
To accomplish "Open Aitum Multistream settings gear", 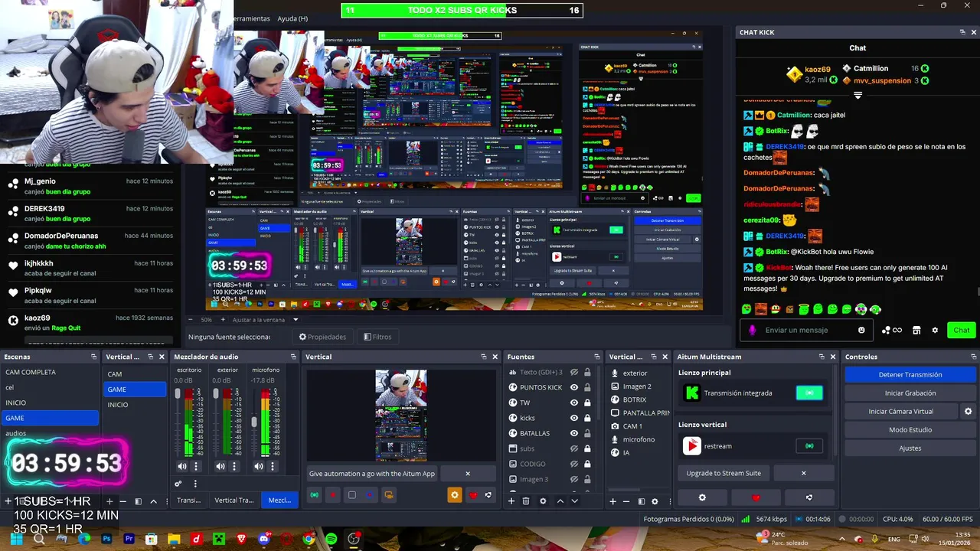I will (x=702, y=497).
